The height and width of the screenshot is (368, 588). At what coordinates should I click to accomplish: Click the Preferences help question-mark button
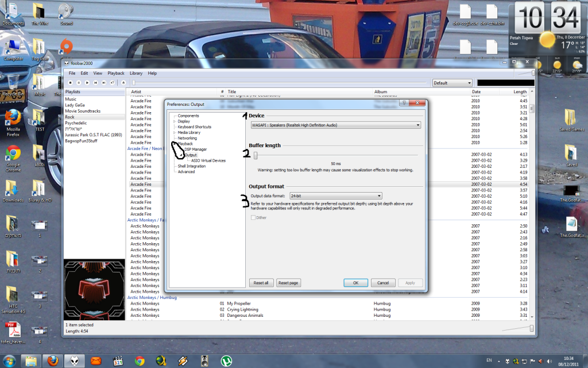404,103
